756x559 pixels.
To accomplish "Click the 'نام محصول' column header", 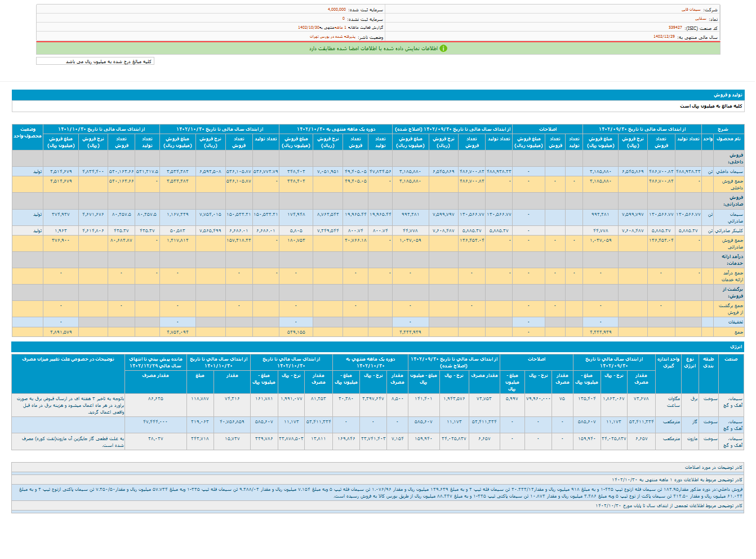I will point(729,139).
